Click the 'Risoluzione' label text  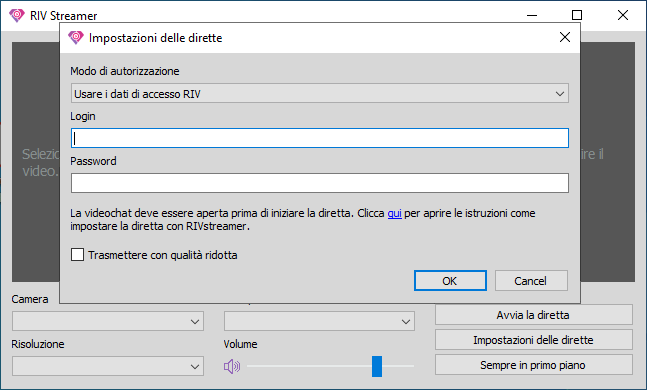tap(38, 344)
